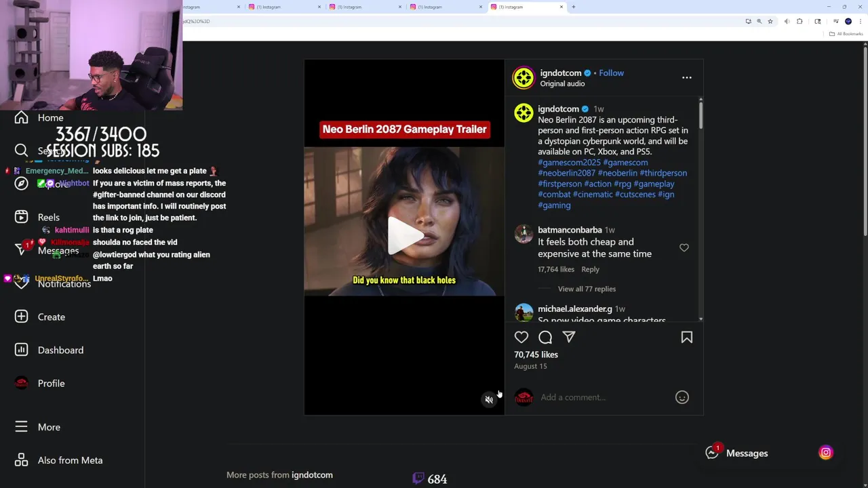Open the Search magnifier icon in sidebar
This screenshot has width=868, height=488.
pyautogui.click(x=21, y=150)
